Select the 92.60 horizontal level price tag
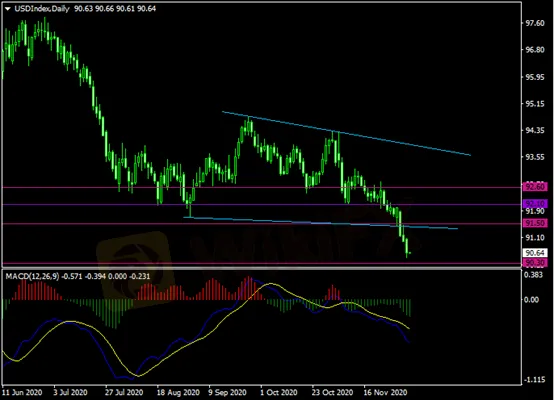554x400 pixels. pos(535,187)
